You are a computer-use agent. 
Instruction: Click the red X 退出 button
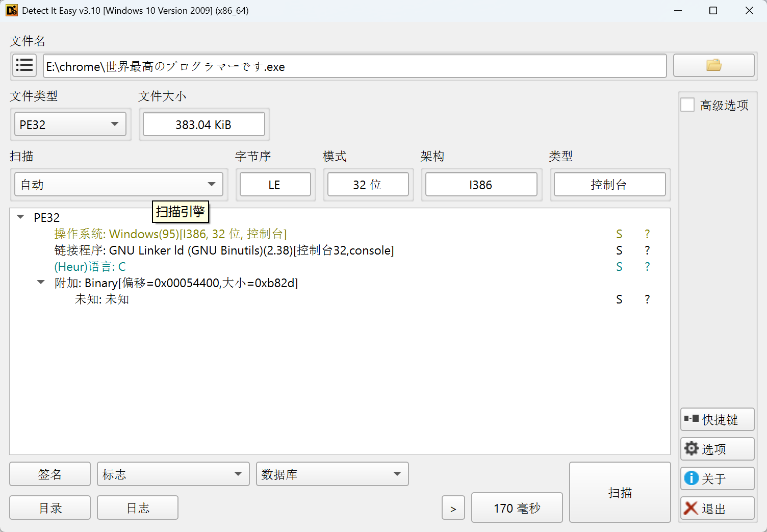[x=717, y=509]
